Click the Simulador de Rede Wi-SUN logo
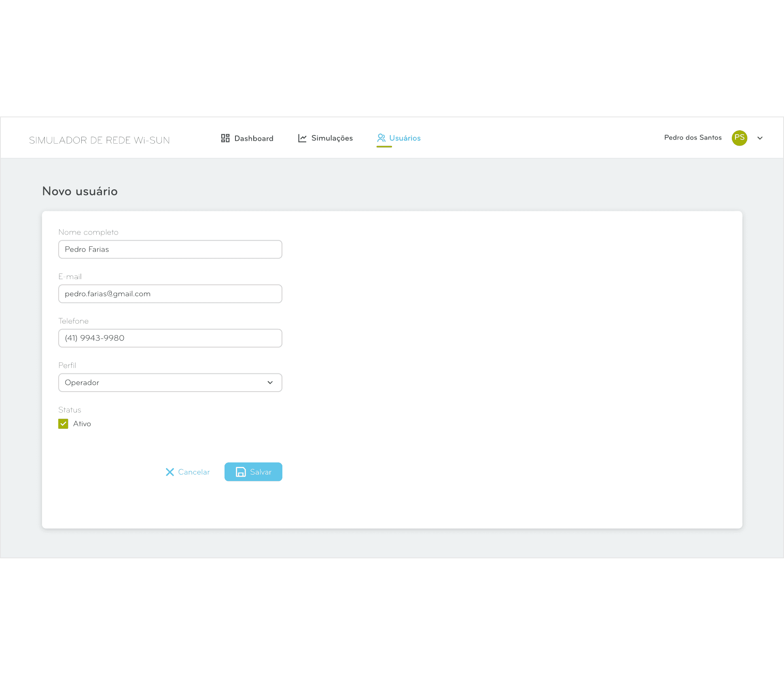 [100, 140]
